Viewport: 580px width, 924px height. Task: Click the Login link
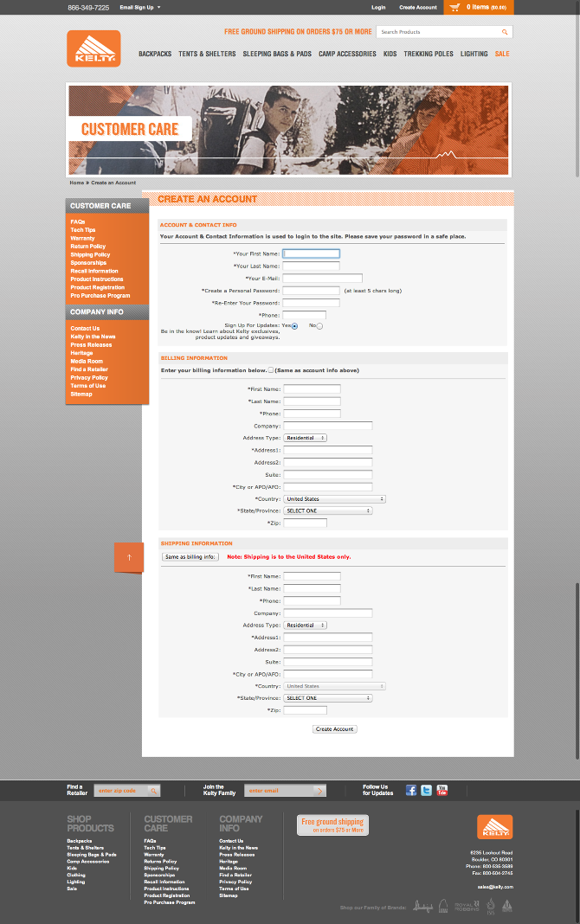[x=378, y=8]
